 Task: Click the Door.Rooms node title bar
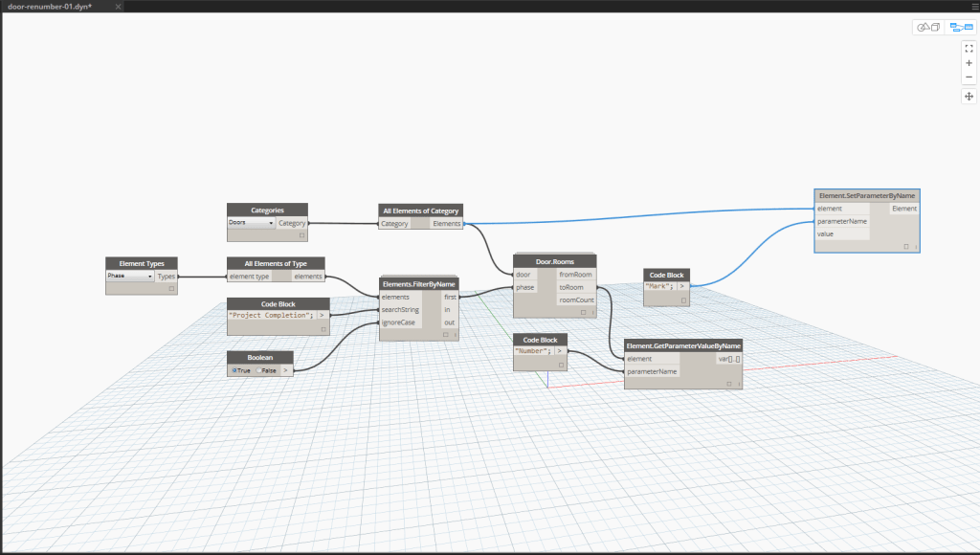pyautogui.click(x=554, y=260)
